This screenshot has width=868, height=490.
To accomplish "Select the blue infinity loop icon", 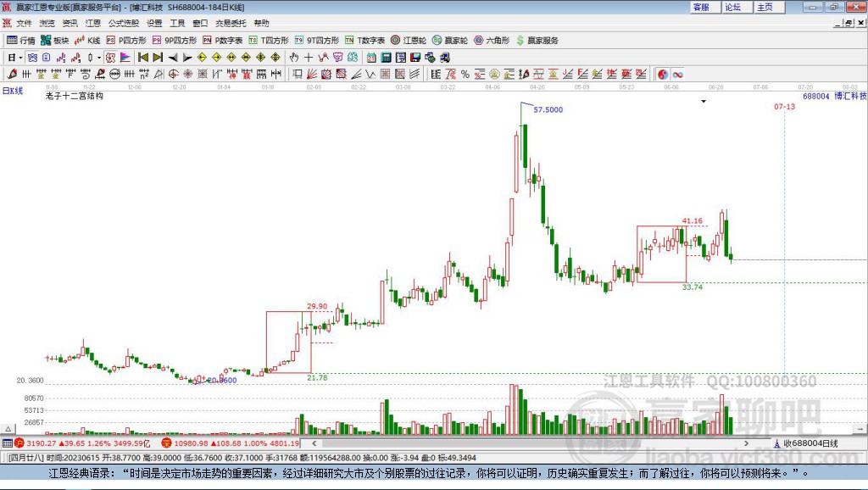I will 677,75.
